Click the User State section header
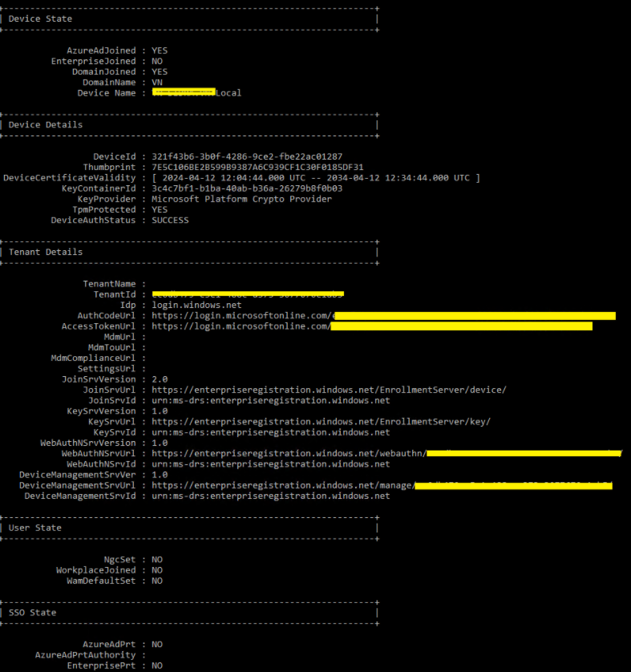 [x=35, y=528]
